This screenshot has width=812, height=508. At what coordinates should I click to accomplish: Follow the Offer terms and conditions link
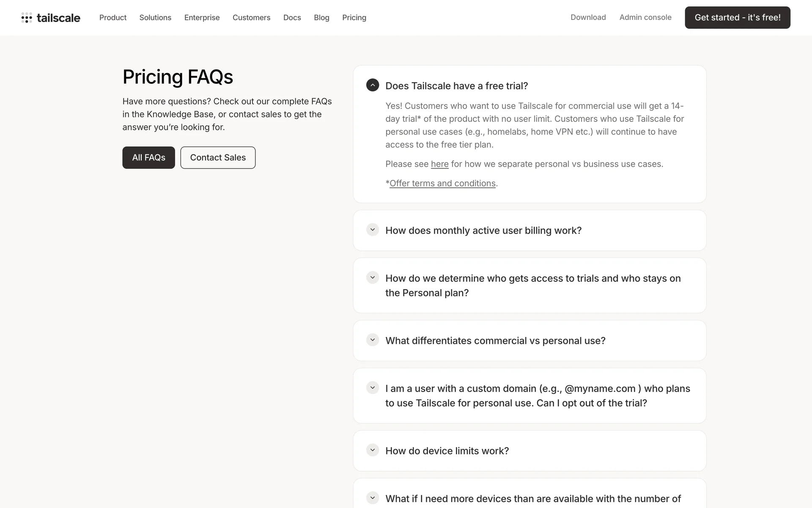click(442, 183)
